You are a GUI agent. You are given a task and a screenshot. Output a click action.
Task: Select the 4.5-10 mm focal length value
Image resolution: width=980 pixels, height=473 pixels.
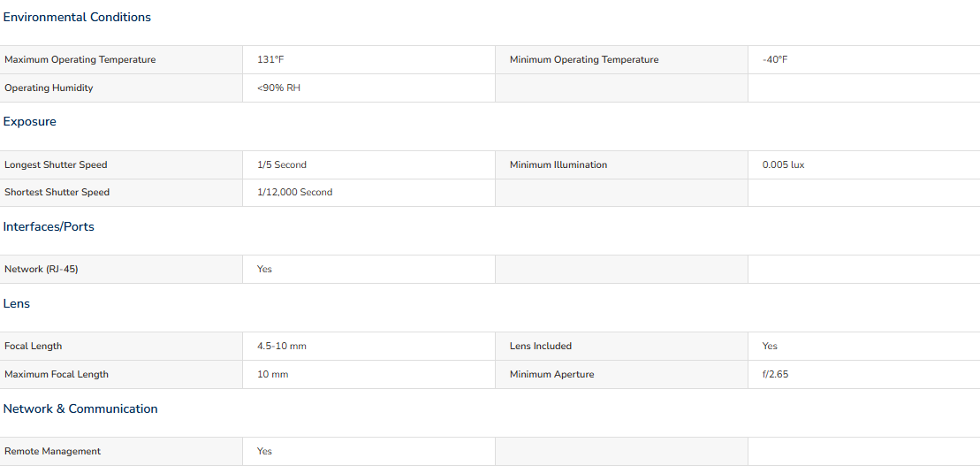281,346
